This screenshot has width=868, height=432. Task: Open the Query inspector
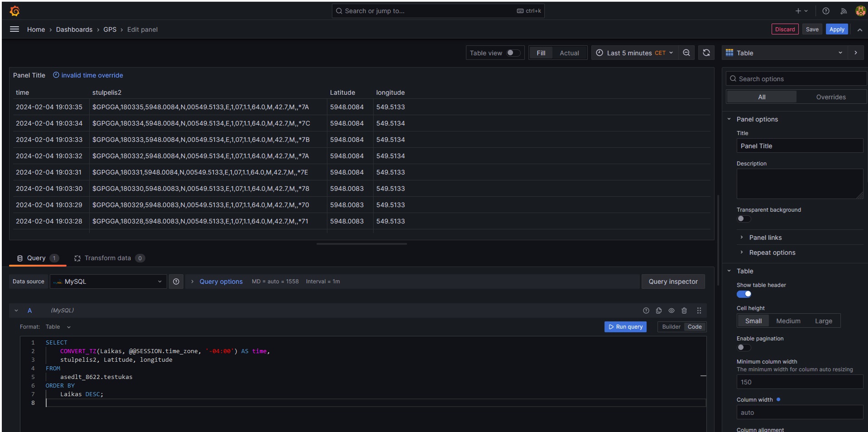(673, 282)
